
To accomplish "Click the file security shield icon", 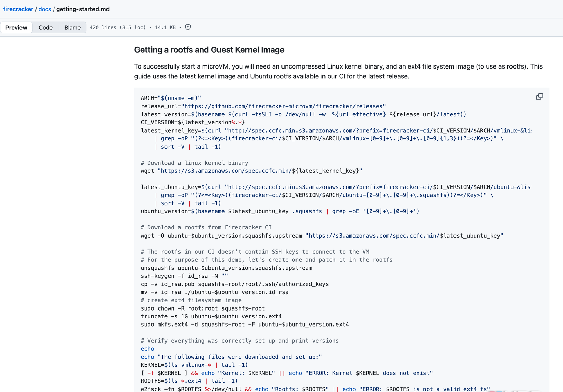I will tap(188, 27).
